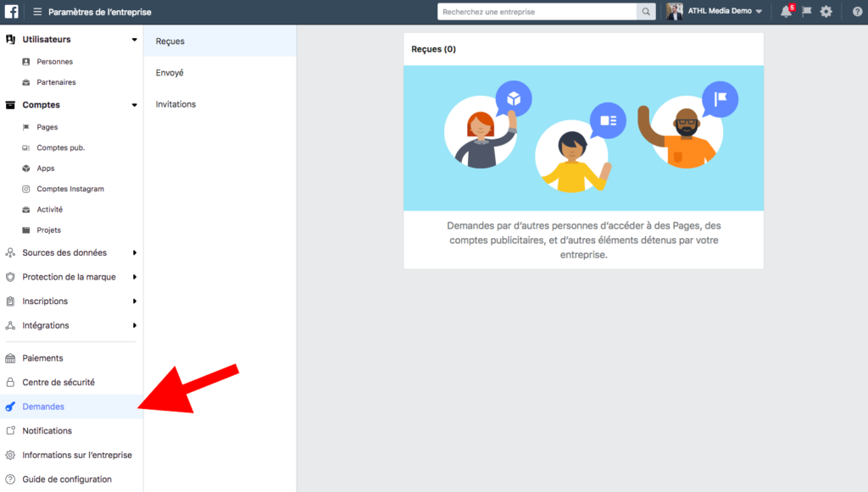
Task: Select the Invitations tab
Action: [x=175, y=104]
